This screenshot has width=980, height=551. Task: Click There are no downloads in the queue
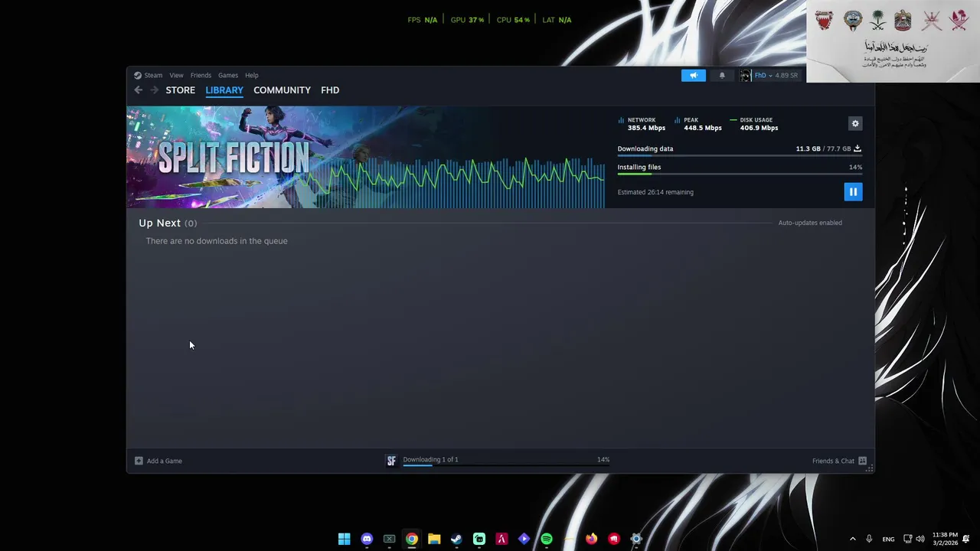pyautogui.click(x=217, y=241)
